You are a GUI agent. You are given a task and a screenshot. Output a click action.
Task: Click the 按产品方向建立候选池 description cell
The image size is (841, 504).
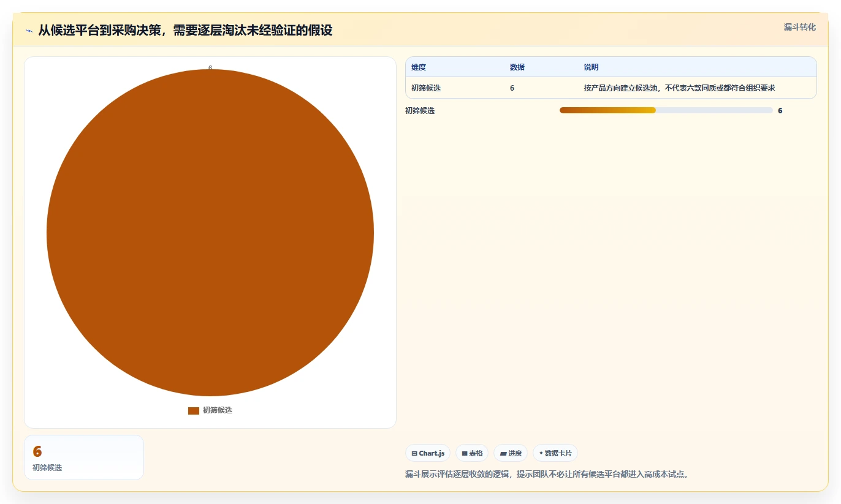679,88
